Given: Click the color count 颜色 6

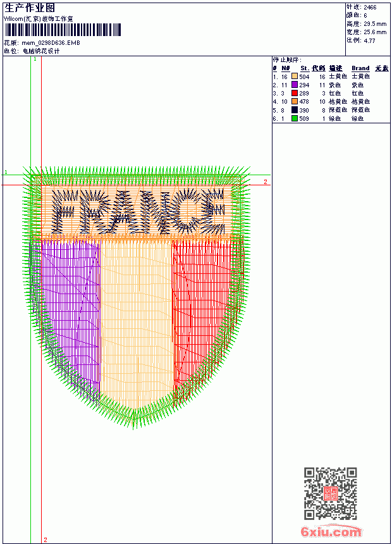Looking at the screenshot, I should click(x=357, y=15).
